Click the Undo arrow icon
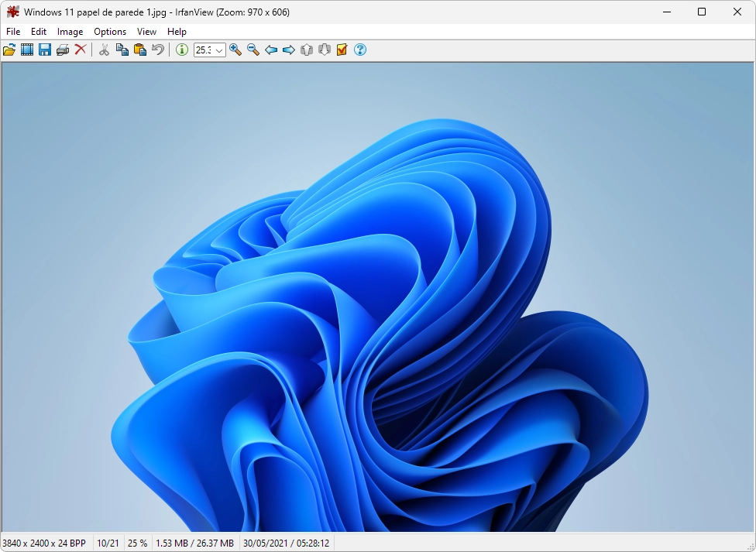This screenshot has height=552, width=756. point(158,50)
